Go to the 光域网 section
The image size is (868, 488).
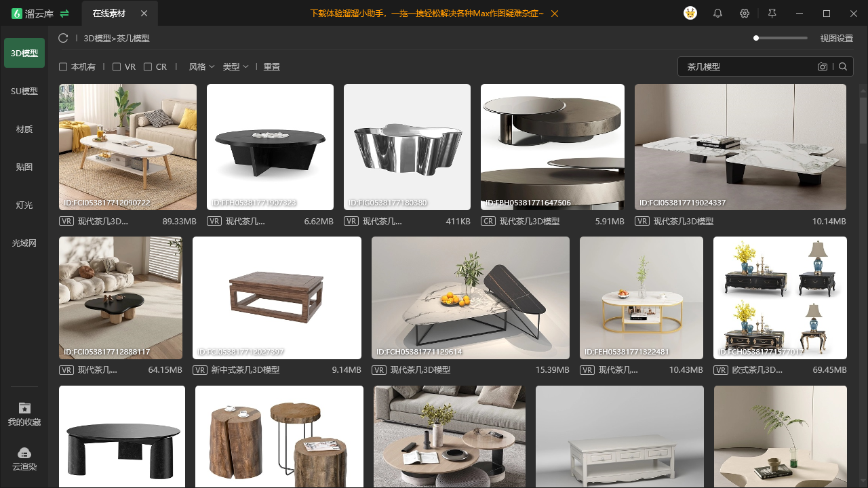[24, 243]
